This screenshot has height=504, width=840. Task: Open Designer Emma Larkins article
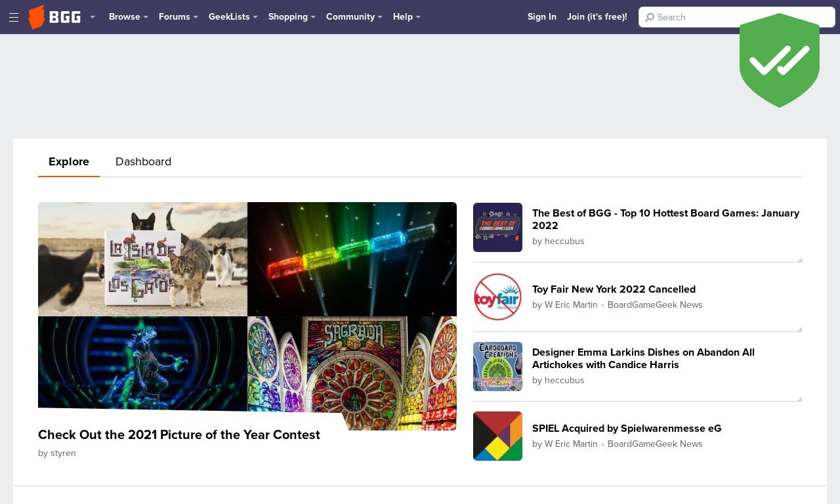643,358
